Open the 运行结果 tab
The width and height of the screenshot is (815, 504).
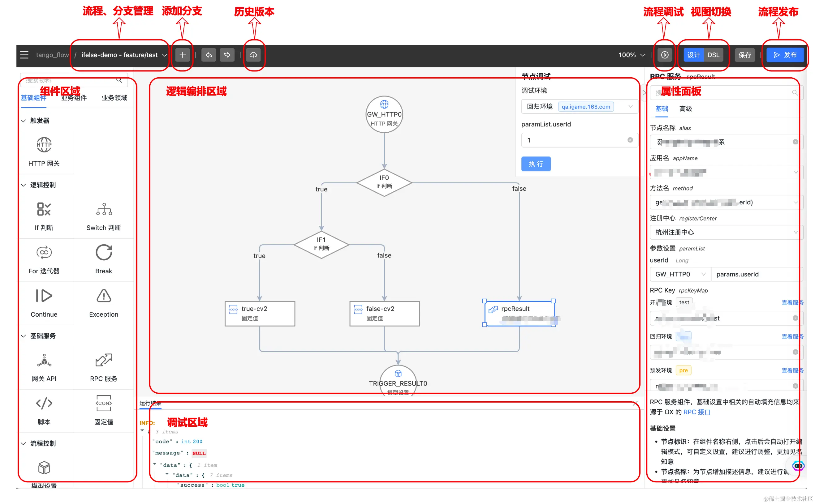(150, 403)
